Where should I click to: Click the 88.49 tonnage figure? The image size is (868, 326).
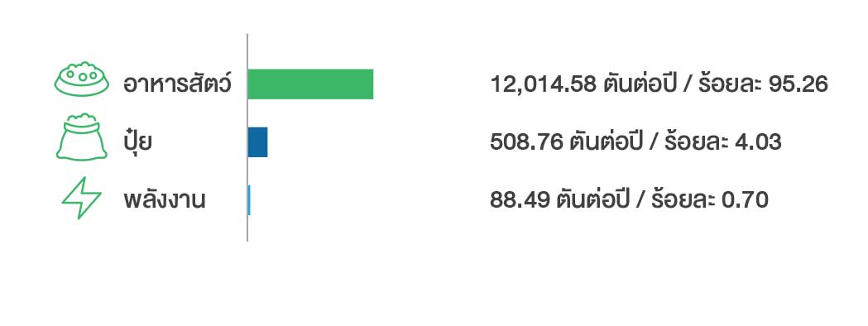point(520,199)
